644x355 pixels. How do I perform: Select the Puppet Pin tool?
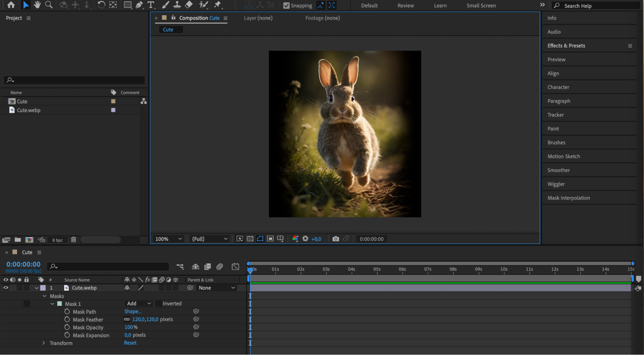[x=217, y=5]
